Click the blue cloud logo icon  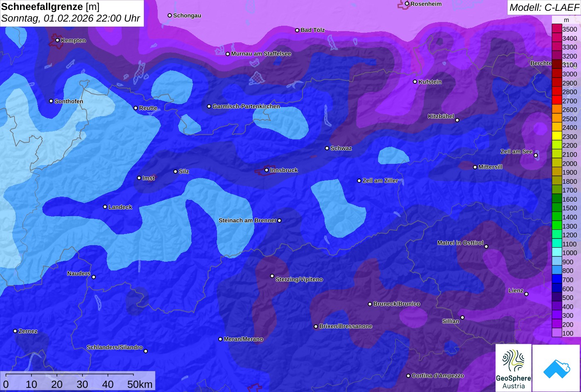556,368
